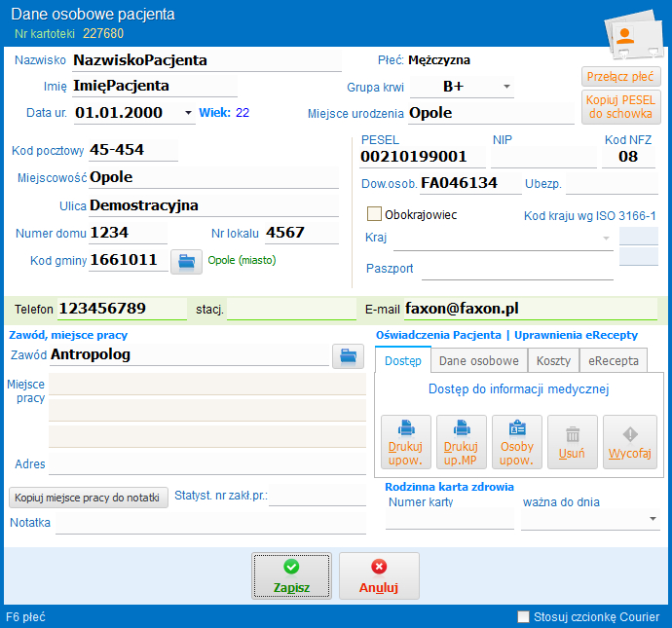Screen dimensions: 672x628
Task: Open folder icon next to Zawód field
Action: tap(348, 355)
